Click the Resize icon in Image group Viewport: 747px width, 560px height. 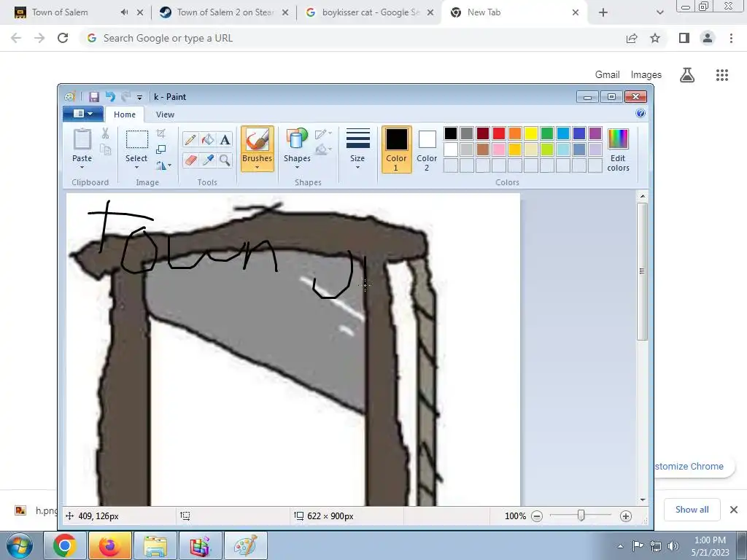161,149
